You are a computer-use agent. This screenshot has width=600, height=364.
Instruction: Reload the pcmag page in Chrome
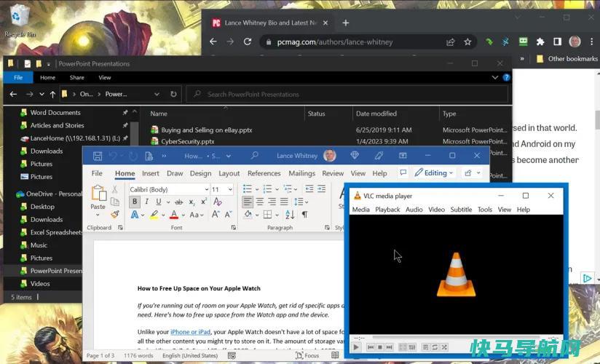point(248,41)
